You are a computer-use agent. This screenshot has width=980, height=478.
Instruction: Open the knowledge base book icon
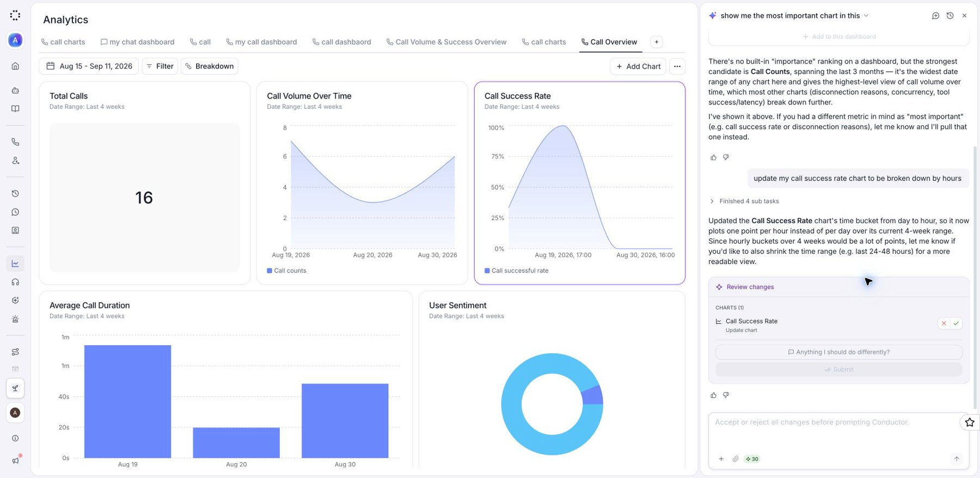coord(15,109)
